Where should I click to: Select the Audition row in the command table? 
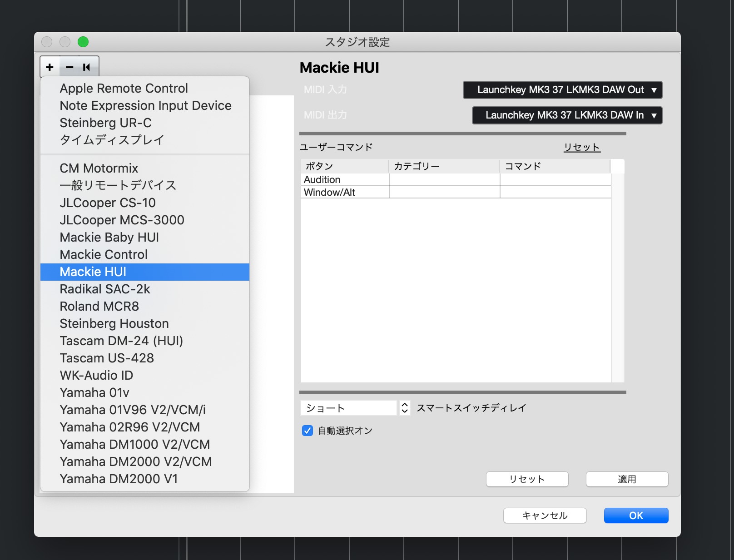[456, 179]
